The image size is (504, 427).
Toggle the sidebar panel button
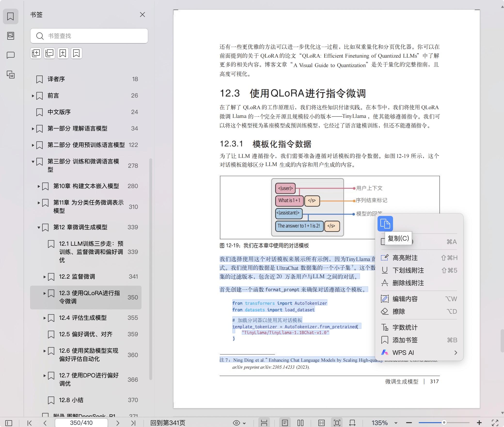[9, 423]
